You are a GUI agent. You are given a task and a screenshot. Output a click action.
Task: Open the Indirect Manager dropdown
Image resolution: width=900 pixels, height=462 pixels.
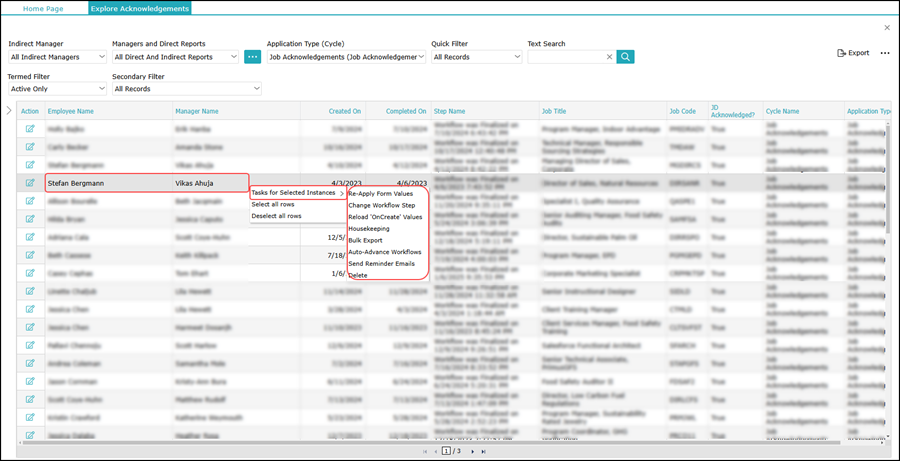point(57,57)
